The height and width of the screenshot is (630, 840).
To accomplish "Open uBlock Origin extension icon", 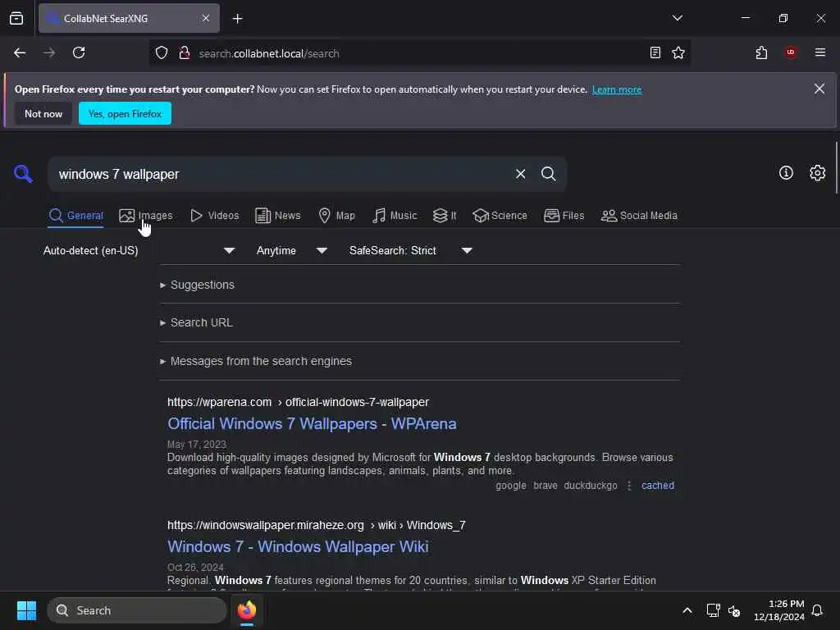I will 790,52.
